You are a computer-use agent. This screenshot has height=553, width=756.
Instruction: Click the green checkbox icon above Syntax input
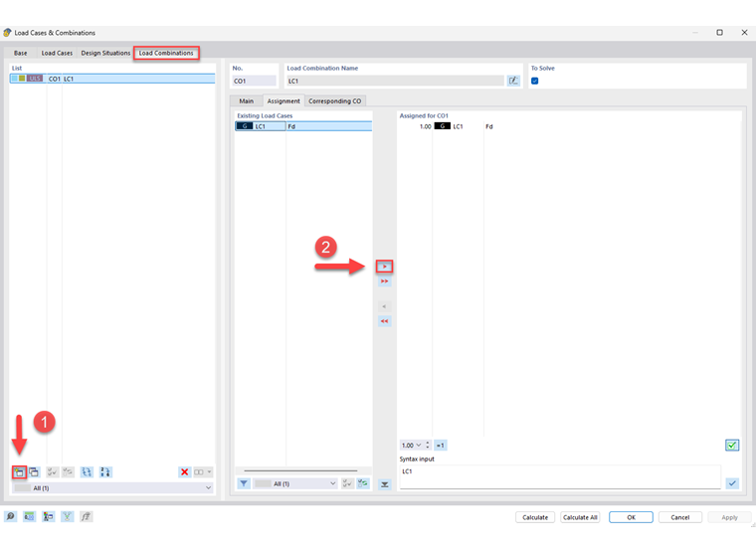tap(732, 445)
